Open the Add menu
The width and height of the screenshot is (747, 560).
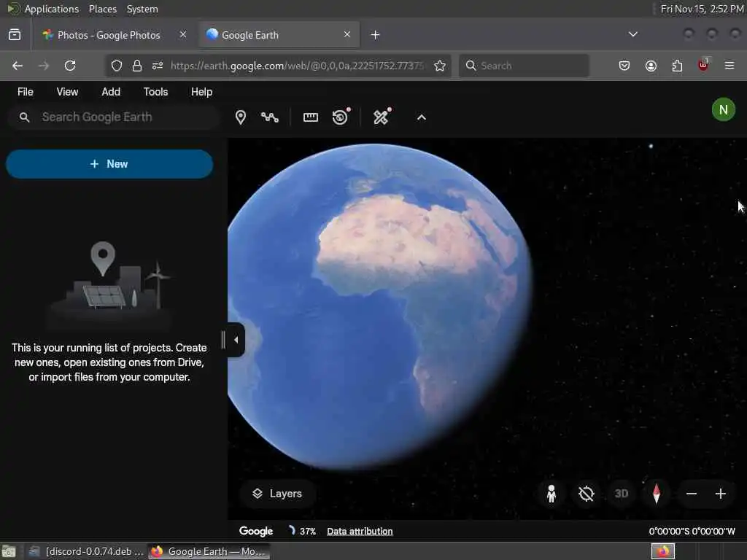pos(111,92)
